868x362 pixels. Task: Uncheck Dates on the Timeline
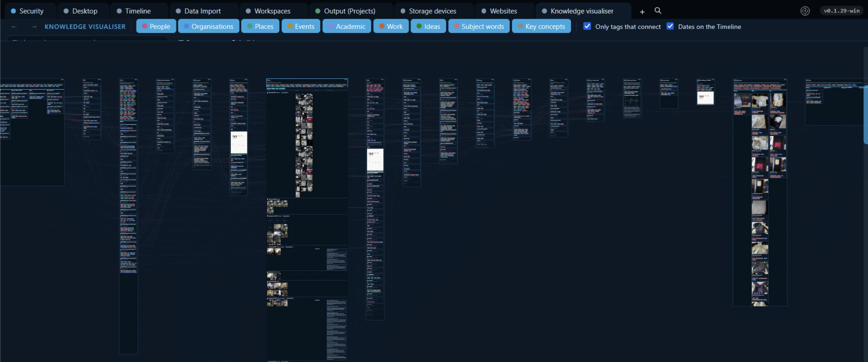(x=670, y=26)
